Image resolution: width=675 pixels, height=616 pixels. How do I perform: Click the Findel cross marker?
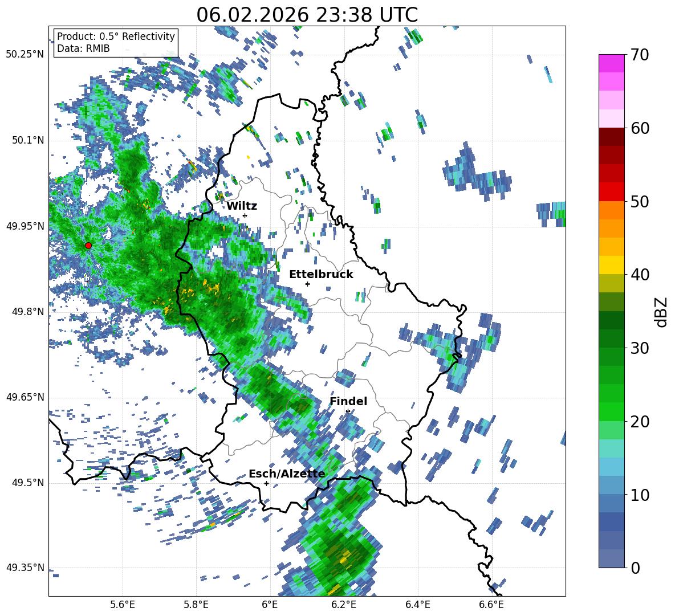point(348,411)
